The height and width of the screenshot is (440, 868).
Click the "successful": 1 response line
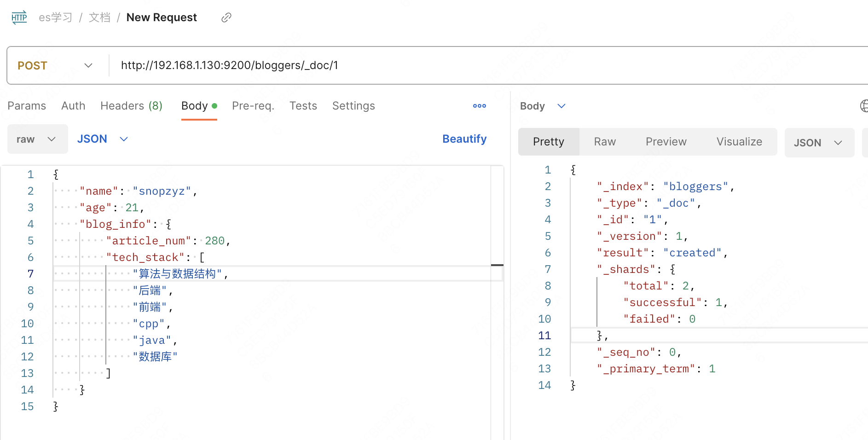click(676, 302)
